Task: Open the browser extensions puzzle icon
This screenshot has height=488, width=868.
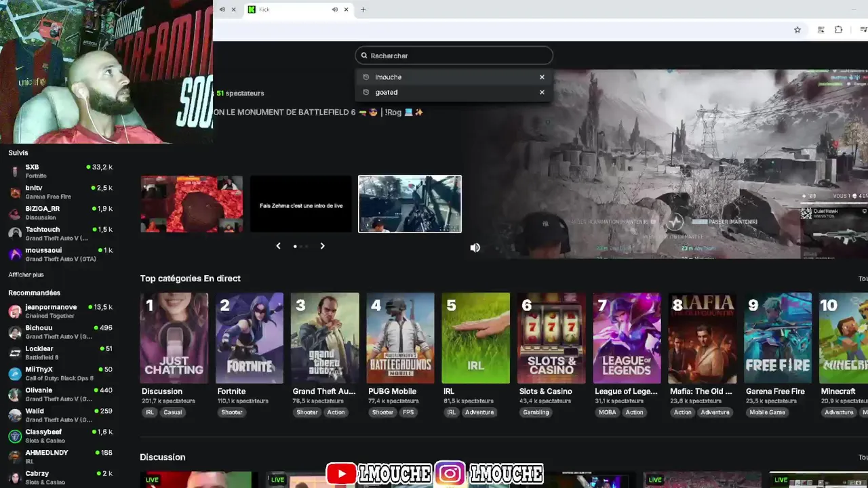Action: [839, 30]
